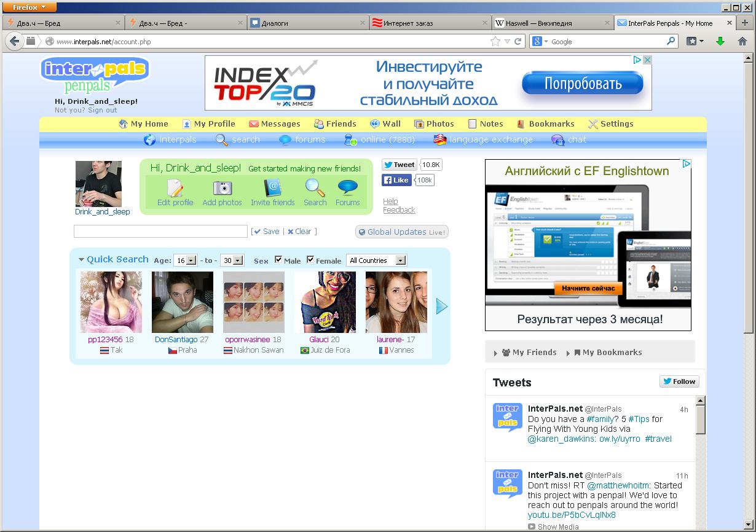Click the Add photos camera icon
The image size is (756, 532).
222,188
